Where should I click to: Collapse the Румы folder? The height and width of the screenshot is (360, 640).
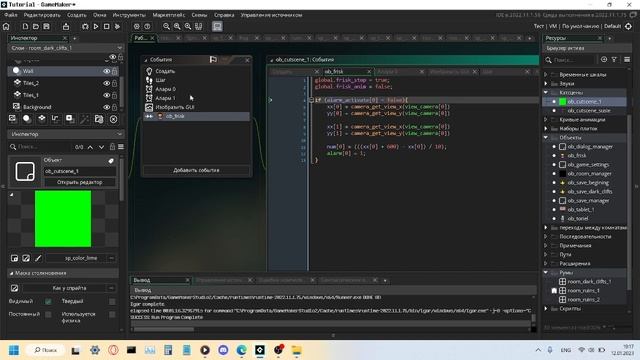546,272
